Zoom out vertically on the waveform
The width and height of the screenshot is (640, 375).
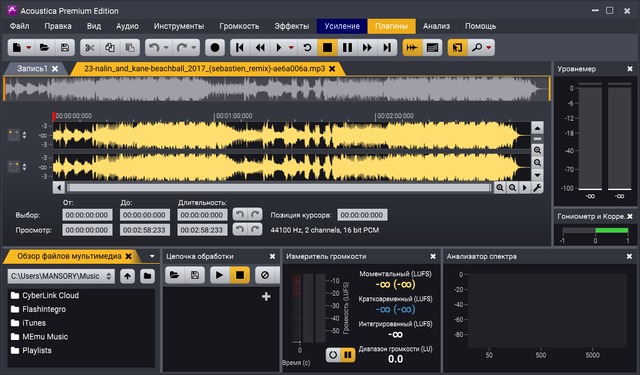click(x=537, y=163)
